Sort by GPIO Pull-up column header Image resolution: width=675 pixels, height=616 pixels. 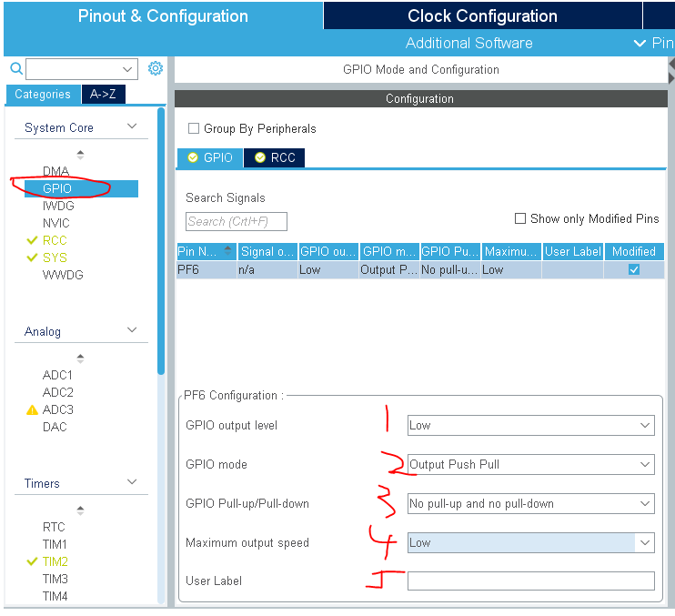pyautogui.click(x=450, y=251)
